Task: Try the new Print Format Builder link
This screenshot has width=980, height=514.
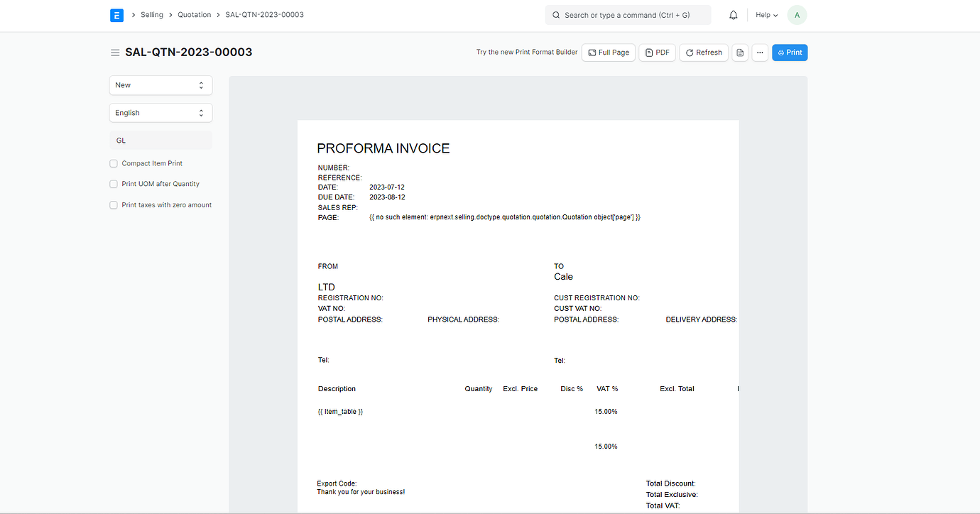Action: pos(527,53)
